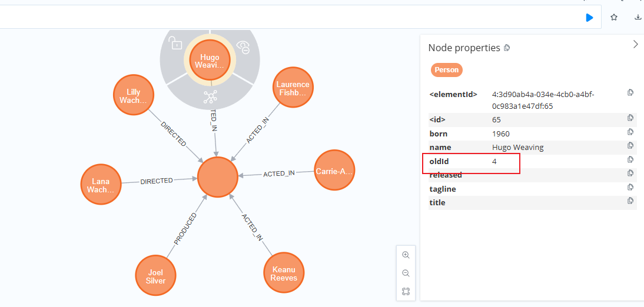This screenshot has width=644, height=307.
Task: Click ACTED_IN label from Carrie-Anne
Action: click(279, 173)
